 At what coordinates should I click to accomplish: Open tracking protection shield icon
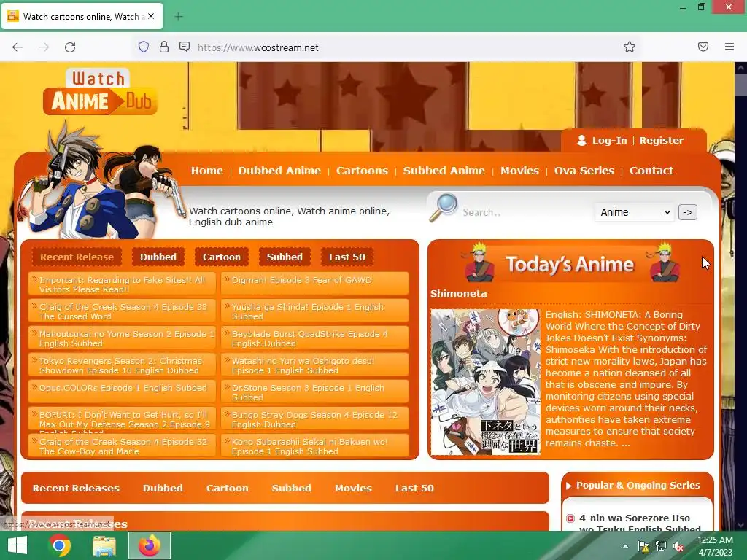144,47
